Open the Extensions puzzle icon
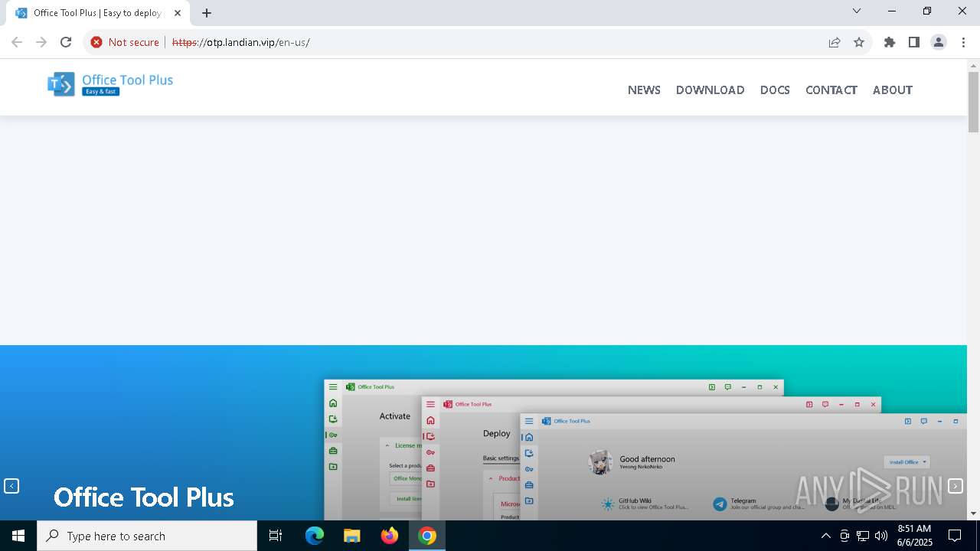 click(890, 42)
